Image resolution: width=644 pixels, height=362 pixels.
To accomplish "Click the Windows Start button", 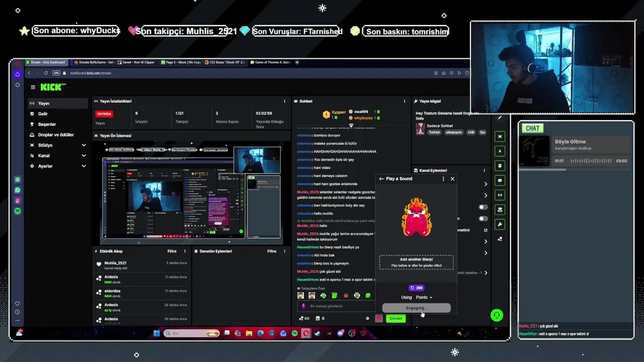I will tap(156, 333).
